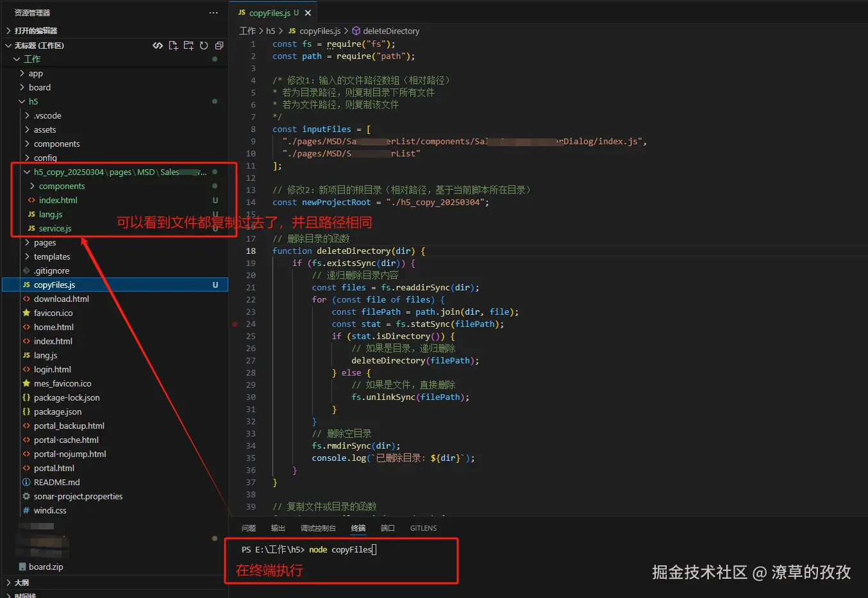Click 工作 in the breadcrumb path

[247, 31]
